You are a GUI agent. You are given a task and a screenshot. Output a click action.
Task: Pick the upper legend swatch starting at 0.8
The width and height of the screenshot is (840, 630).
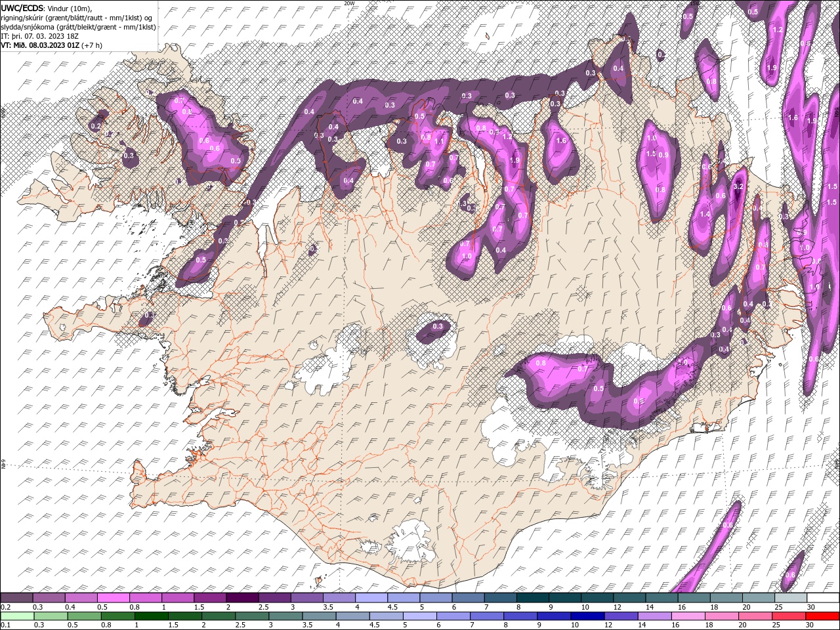[x=146, y=598]
